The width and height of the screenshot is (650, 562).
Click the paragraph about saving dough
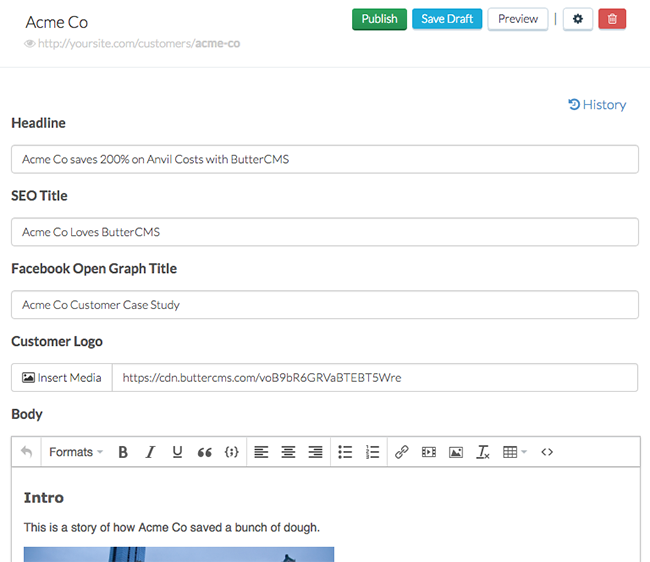click(x=172, y=528)
